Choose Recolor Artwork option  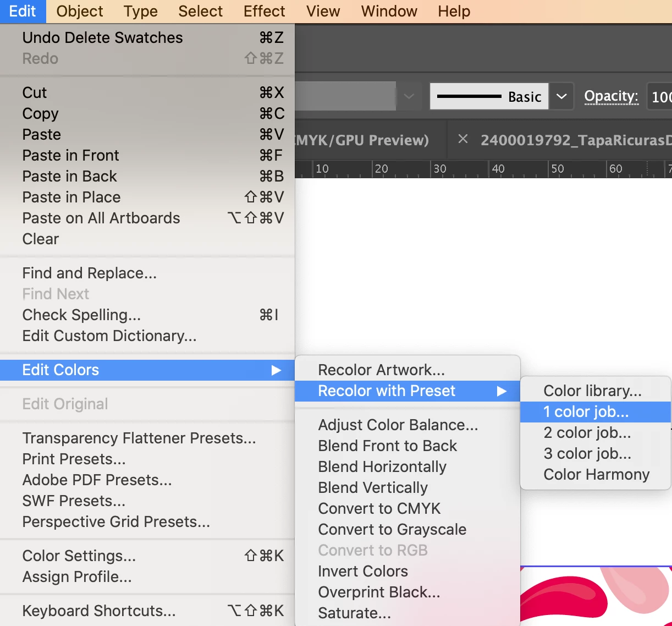point(407,370)
